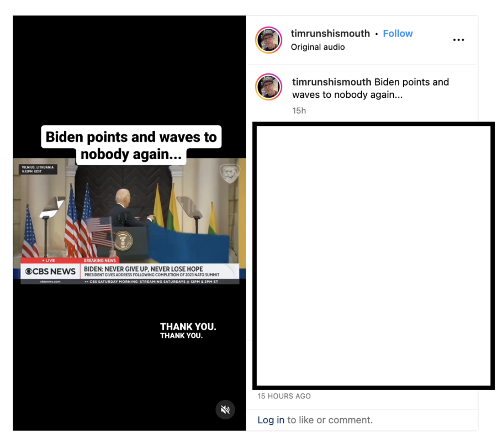The width and height of the screenshot is (497, 448).
Task: Click the THANK YOU subtitle text
Action: [x=188, y=331]
